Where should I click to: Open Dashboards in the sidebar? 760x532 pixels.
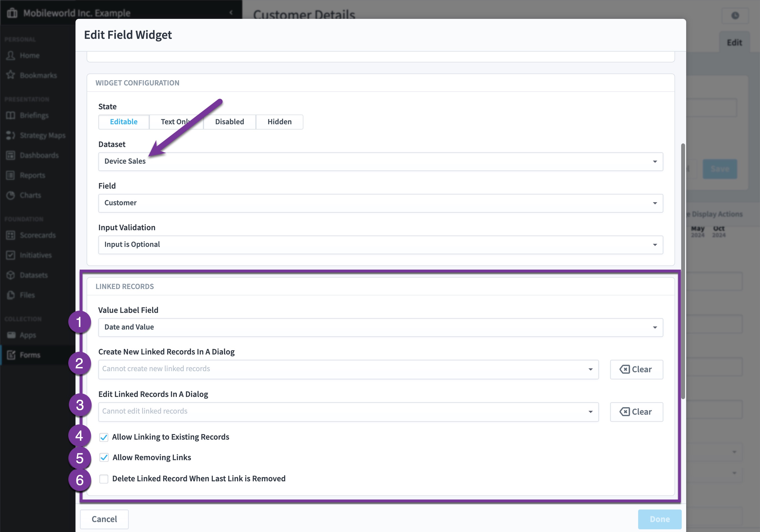[39, 155]
